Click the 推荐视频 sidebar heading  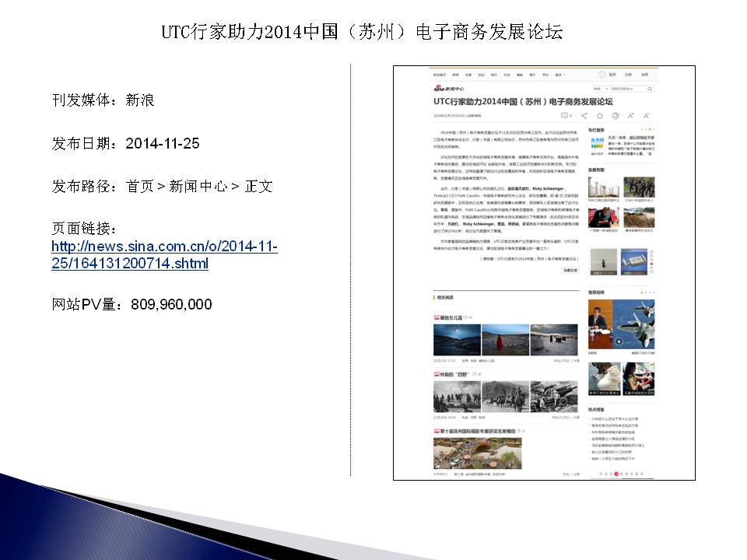click(596, 292)
